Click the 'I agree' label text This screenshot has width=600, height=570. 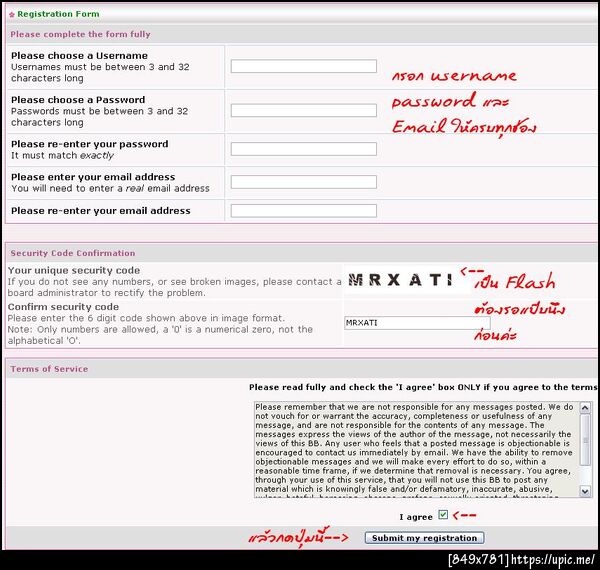tap(416, 517)
